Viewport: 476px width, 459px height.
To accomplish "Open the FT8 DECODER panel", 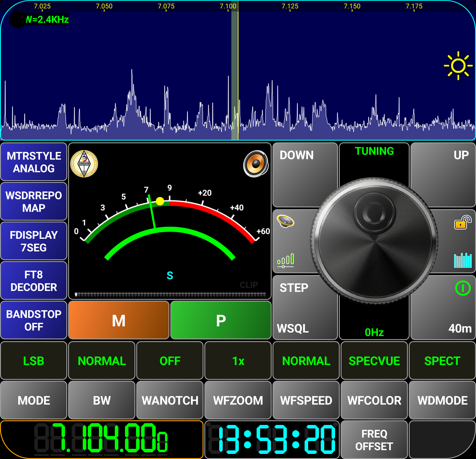I will click(34, 281).
